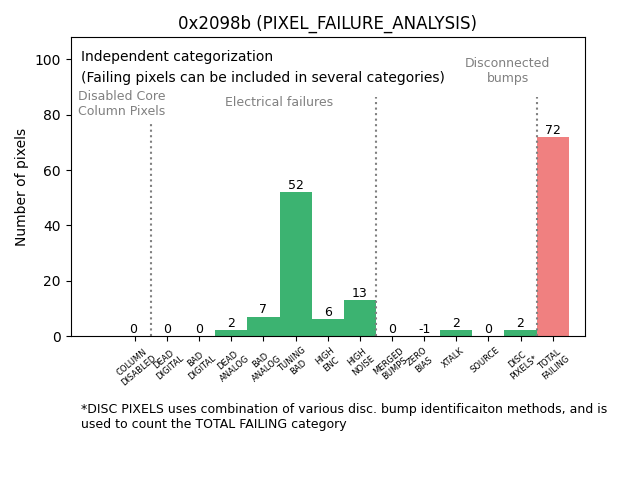Click the SOURCE axis tick label
Viewport: 640px width, 480px height.
[x=484, y=361]
